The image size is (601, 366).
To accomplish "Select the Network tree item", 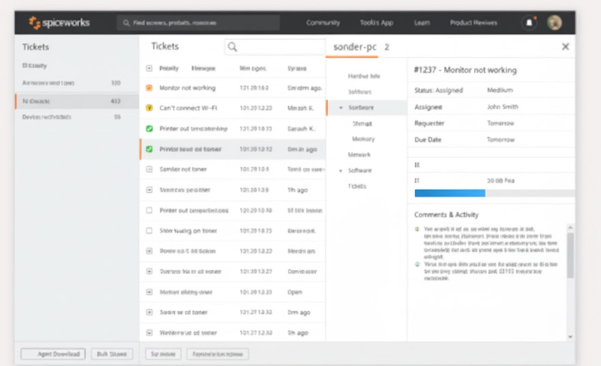I will (359, 155).
